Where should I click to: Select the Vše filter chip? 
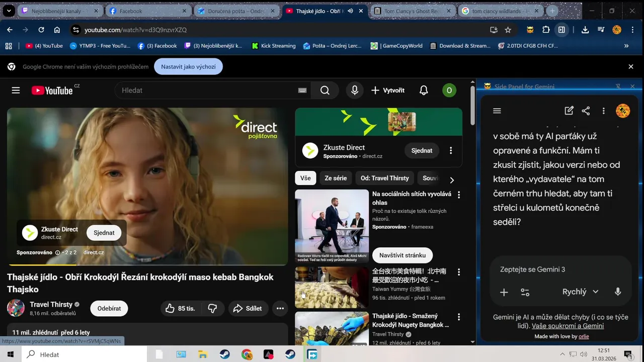[305, 178]
